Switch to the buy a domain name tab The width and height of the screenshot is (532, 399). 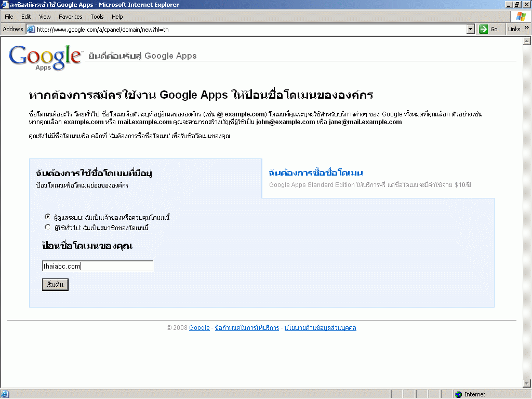pyautogui.click(x=316, y=173)
